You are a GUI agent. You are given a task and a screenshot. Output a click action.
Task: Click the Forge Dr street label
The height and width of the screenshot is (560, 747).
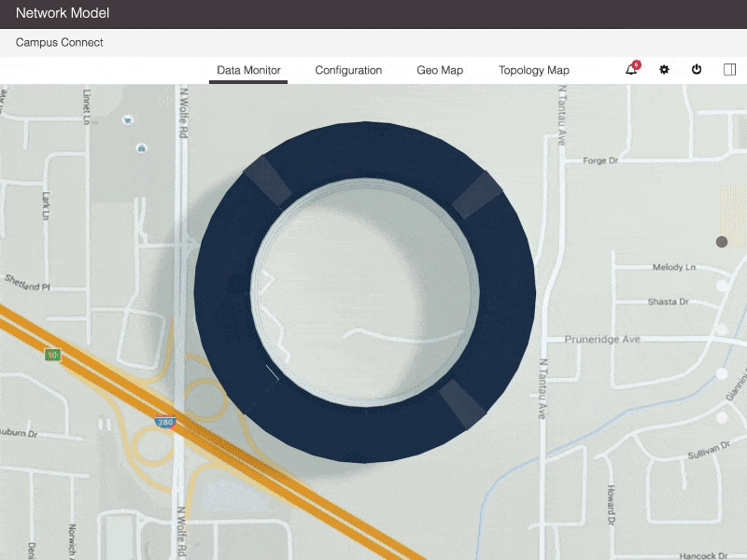600,161
